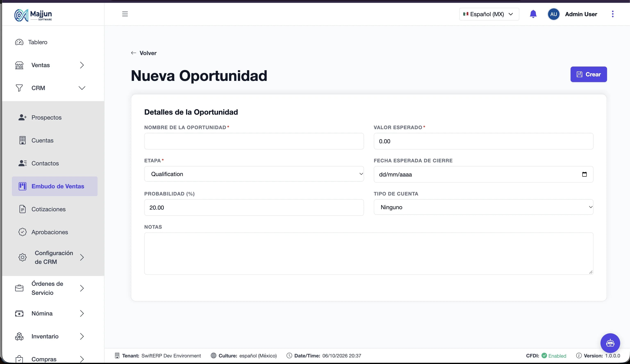Click the Nómina cash icon
630x364 pixels.
click(19, 313)
